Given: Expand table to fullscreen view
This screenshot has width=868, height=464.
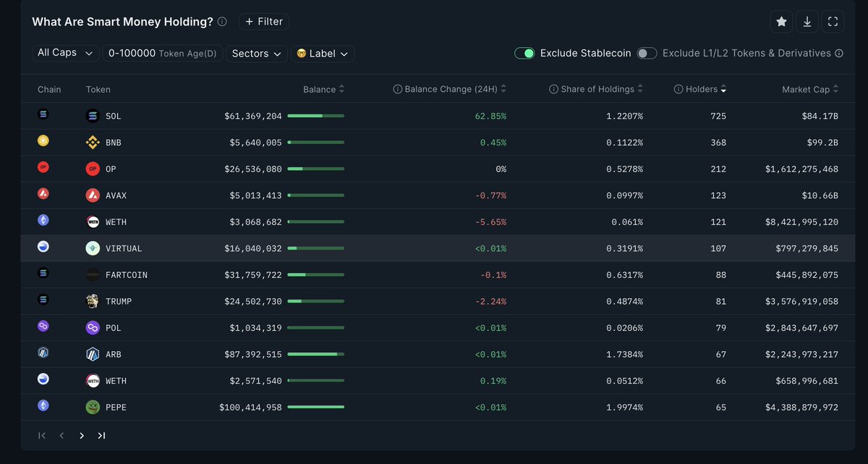Looking at the screenshot, I should (x=833, y=22).
